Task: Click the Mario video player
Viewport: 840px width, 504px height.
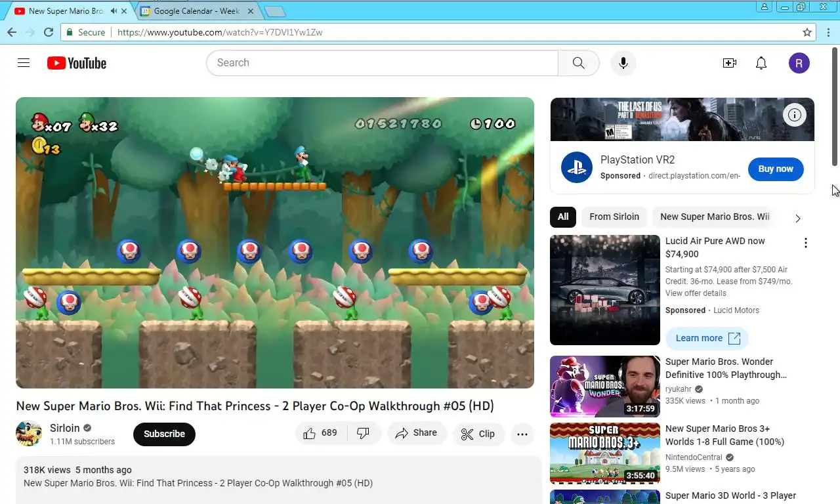Action: click(x=275, y=243)
